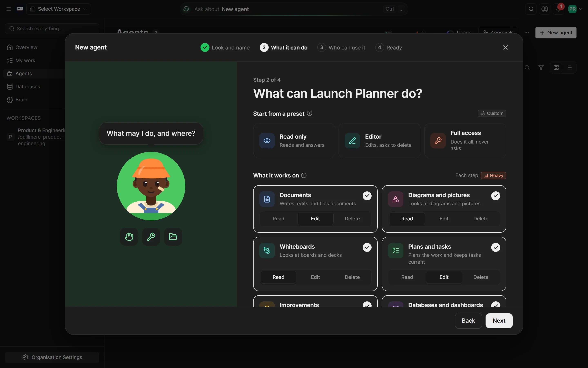Uncheck the Documents card checkmark

[367, 196]
